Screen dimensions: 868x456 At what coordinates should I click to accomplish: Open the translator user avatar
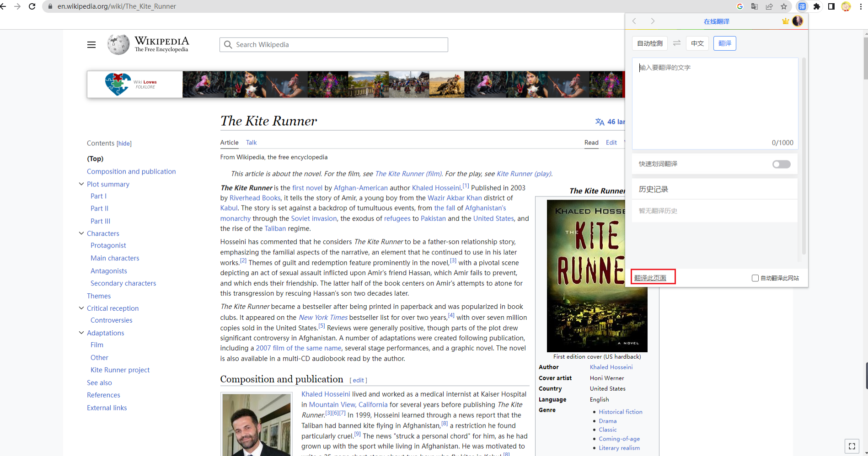798,21
